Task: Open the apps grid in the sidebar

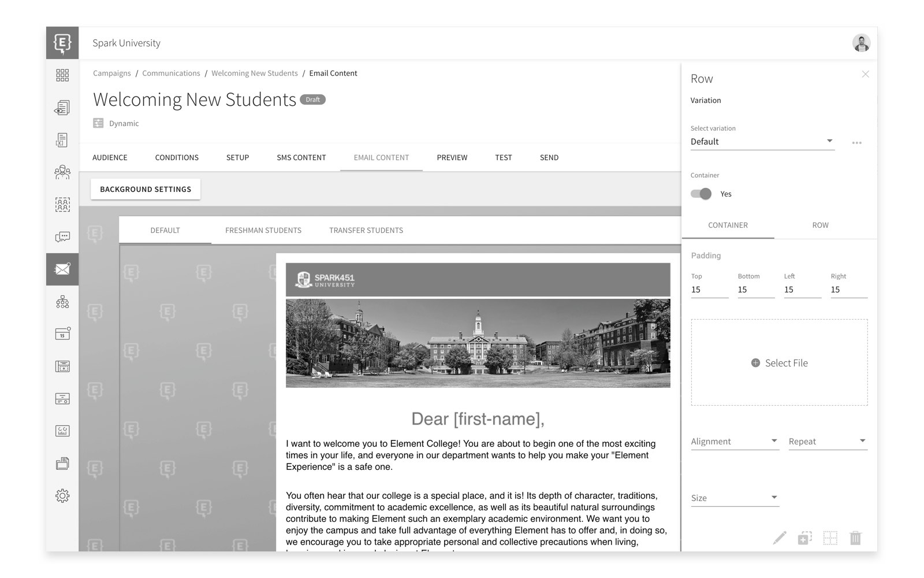Action: tap(62, 75)
